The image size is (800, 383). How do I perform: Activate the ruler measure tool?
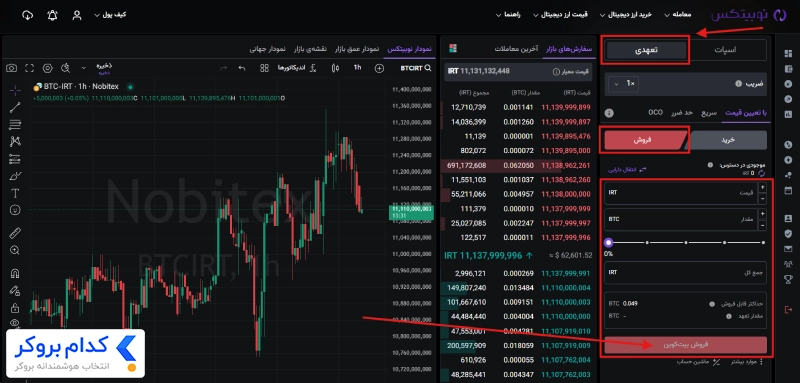(15, 233)
